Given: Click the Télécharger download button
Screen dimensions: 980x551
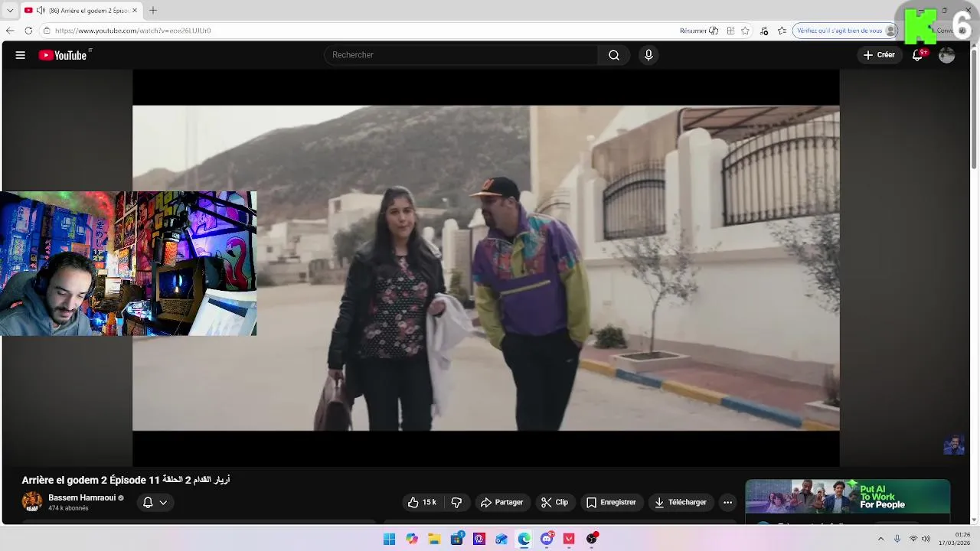Looking at the screenshot, I should click(x=681, y=502).
